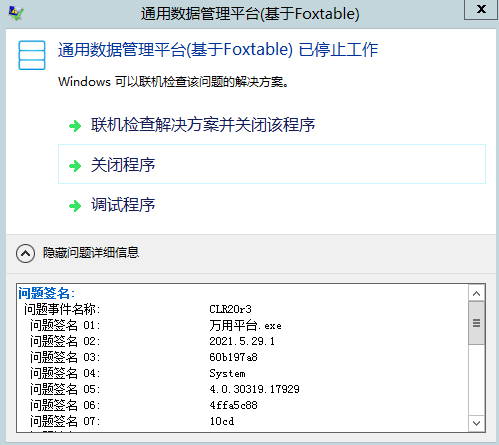499x445 pixels.
Task: Click the 已停止工作 heading text
Action: (338, 50)
